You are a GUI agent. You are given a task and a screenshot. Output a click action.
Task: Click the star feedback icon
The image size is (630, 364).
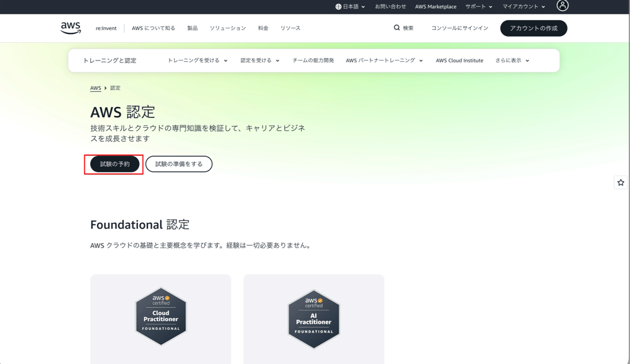point(621,183)
